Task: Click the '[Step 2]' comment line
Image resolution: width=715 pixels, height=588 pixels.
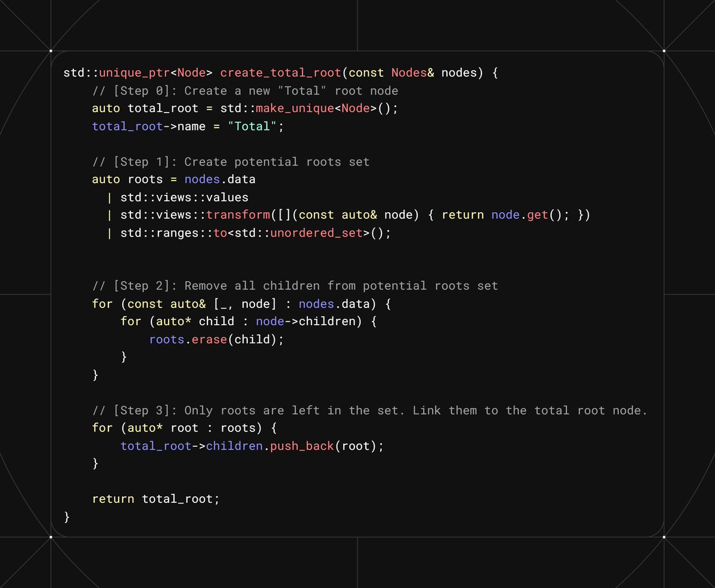Action: (x=295, y=285)
